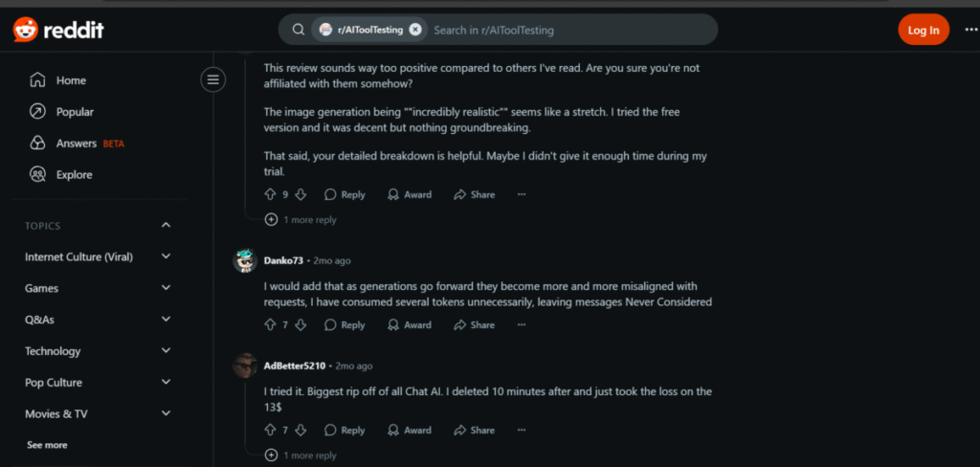
Task: Click the Log In button
Action: pos(923,30)
